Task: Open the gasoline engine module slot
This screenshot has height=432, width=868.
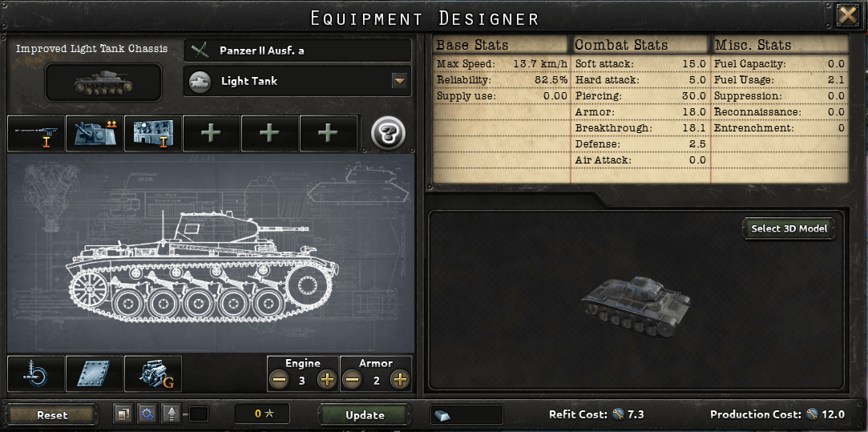Action: pos(153,373)
